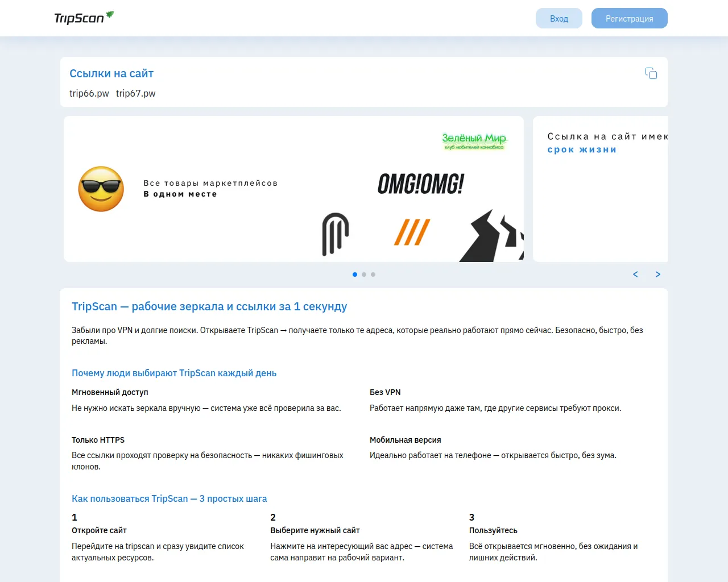
Task: Click the black arch-shaped logo in the banner
Action: pos(336,234)
